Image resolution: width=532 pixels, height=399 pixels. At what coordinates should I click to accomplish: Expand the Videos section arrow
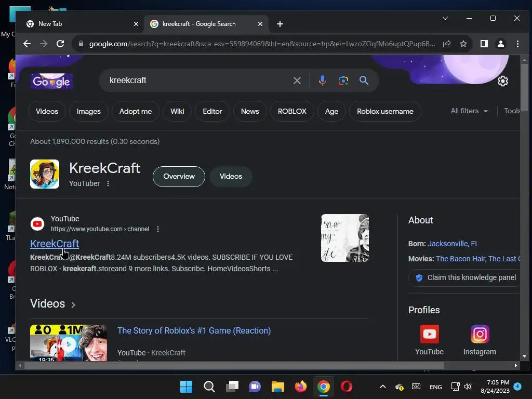click(x=73, y=304)
